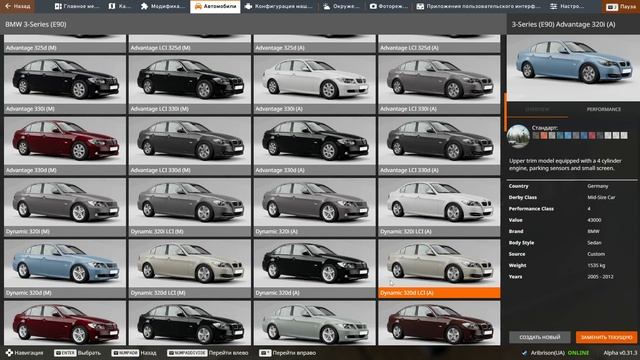640x360 pixels.
Task: Select the Dynamic 320i (A) car
Action: pyautogui.click(x=315, y=207)
